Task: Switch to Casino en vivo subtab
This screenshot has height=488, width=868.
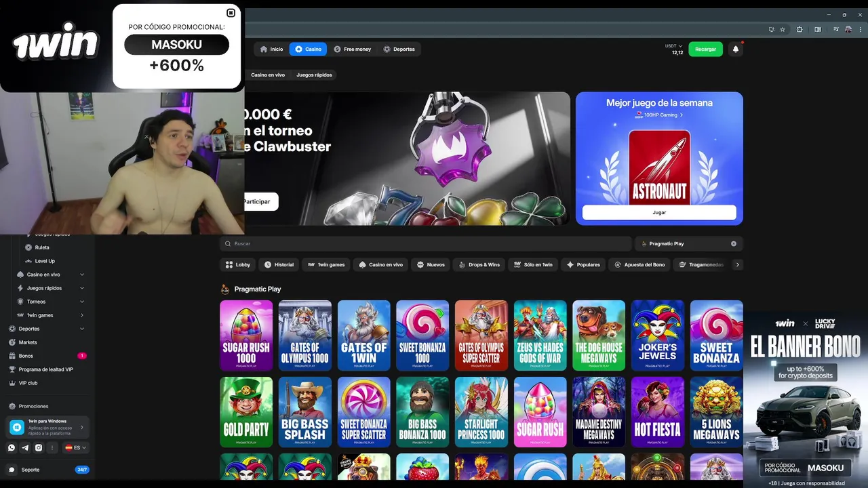Action: (268, 75)
